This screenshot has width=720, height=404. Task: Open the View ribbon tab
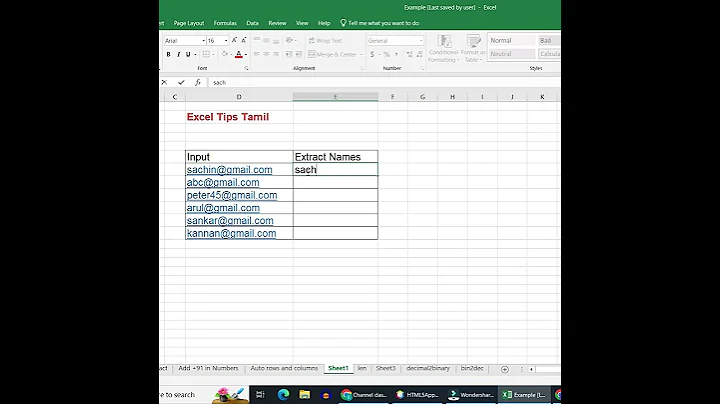coord(302,23)
